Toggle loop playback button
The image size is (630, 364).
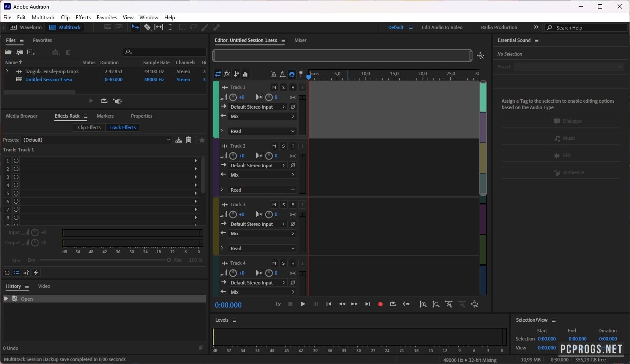(393, 304)
